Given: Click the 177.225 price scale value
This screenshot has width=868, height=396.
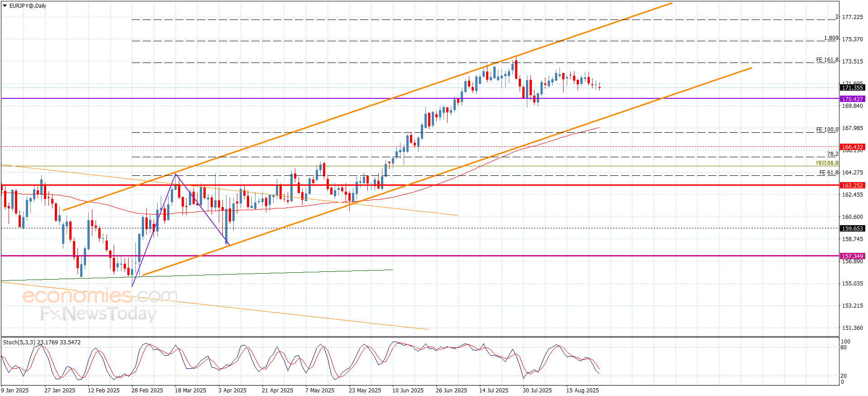Looking at the screenshot, I should tap(852, 17).
